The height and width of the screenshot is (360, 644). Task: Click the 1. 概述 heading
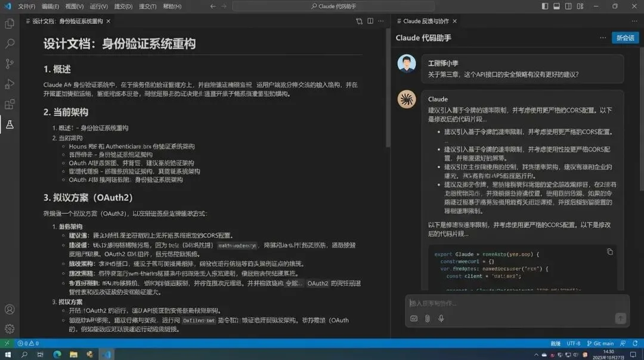[57, 69]
